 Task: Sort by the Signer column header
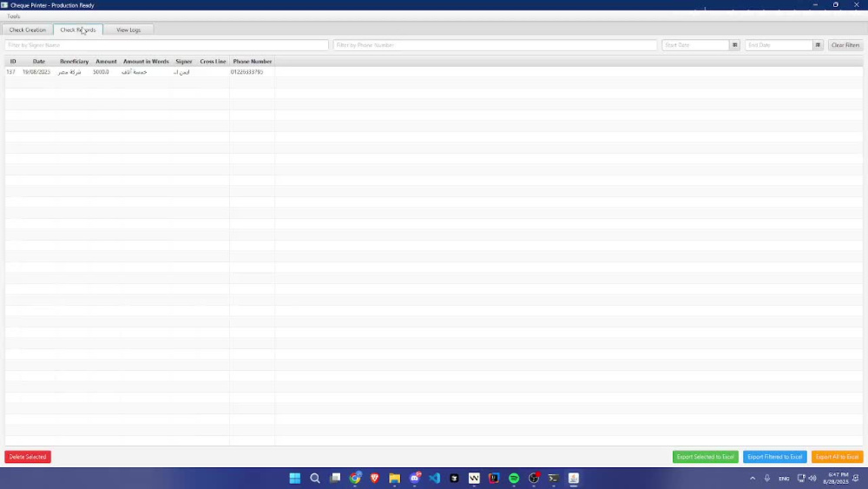pyautogui.click(x=184, y=62)
